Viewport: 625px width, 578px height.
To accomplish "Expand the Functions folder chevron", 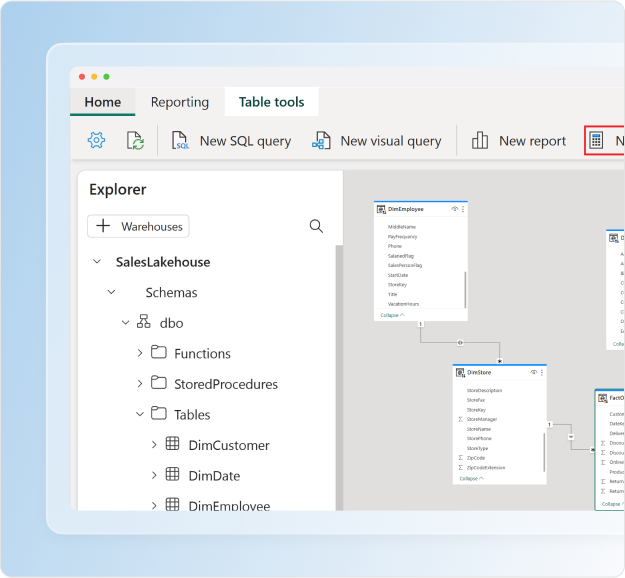I will pos(140,353).
